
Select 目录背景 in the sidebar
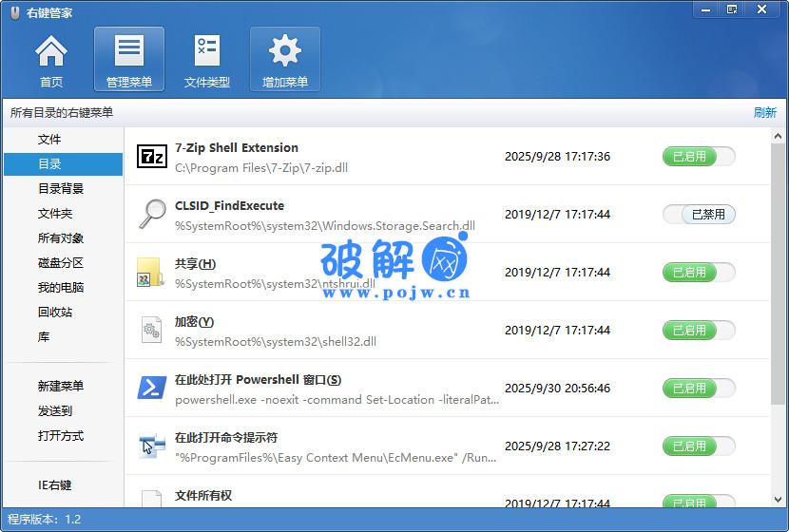pos(64,188)
